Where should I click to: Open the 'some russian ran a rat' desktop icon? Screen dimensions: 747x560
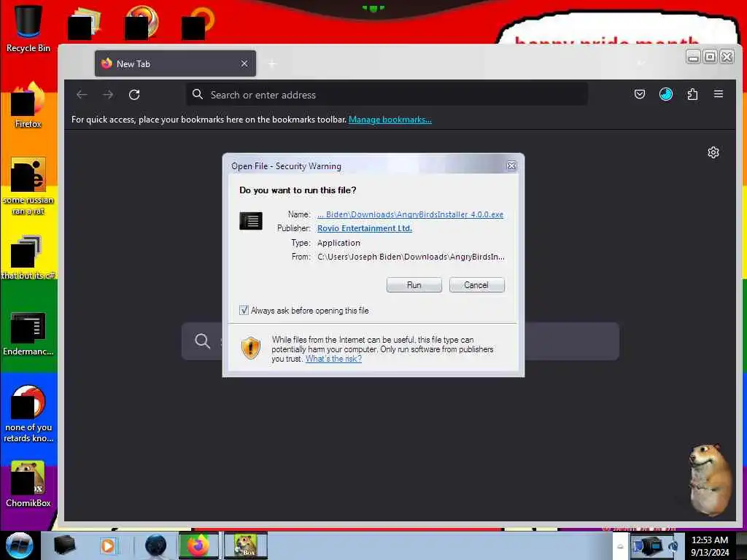(28, 186)
